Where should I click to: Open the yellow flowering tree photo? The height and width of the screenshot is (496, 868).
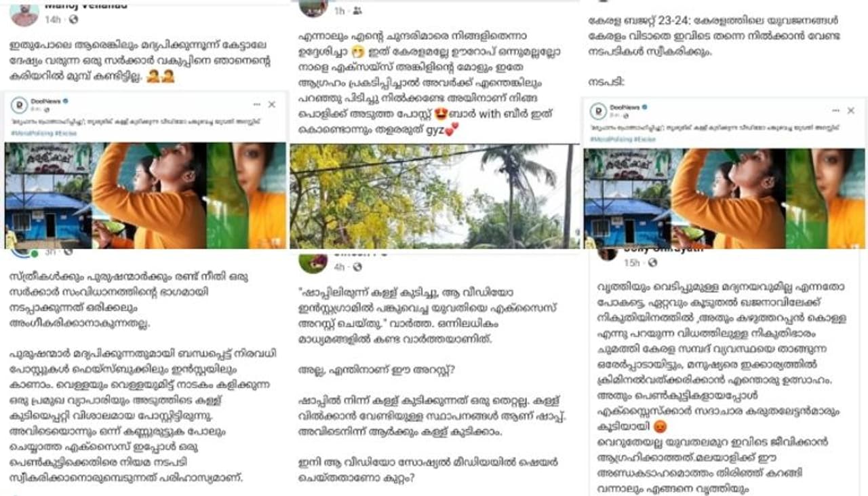pos(435,196)
